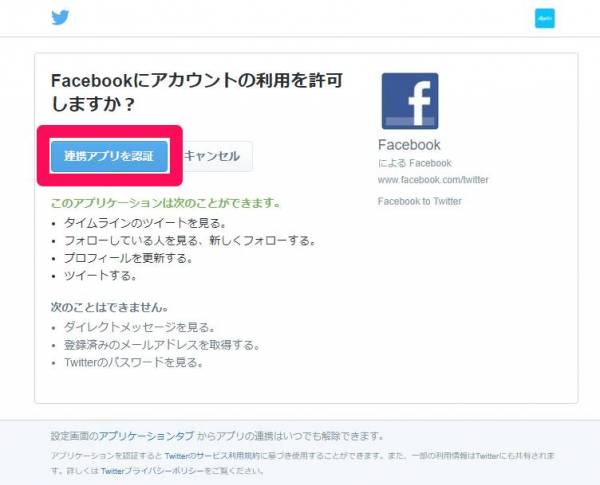Open the Twitterプライバシーポリシー link
Screen dimensions: 600x485
point(152,471)
